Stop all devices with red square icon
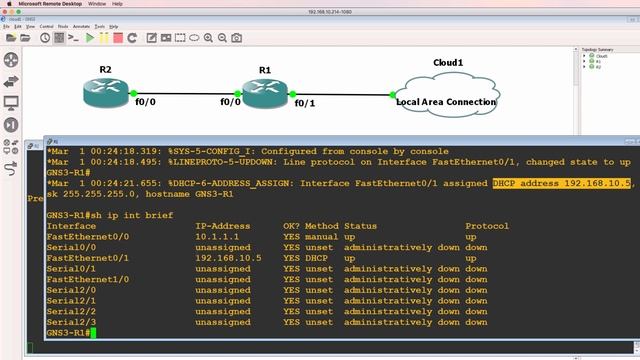This screenshot has height=360, width=640. (118, 38)
